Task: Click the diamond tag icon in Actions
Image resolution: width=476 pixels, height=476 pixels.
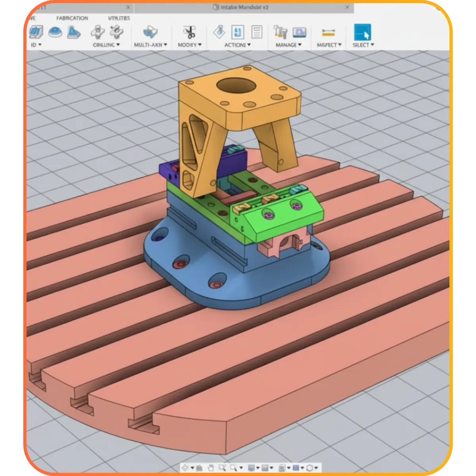Action: 219,32
